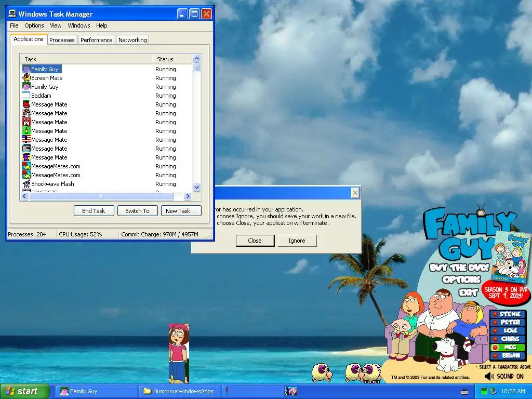The height and width of the screenshot is (399, 532).
Task: Open the Start menu
Action: pos(24,391)
